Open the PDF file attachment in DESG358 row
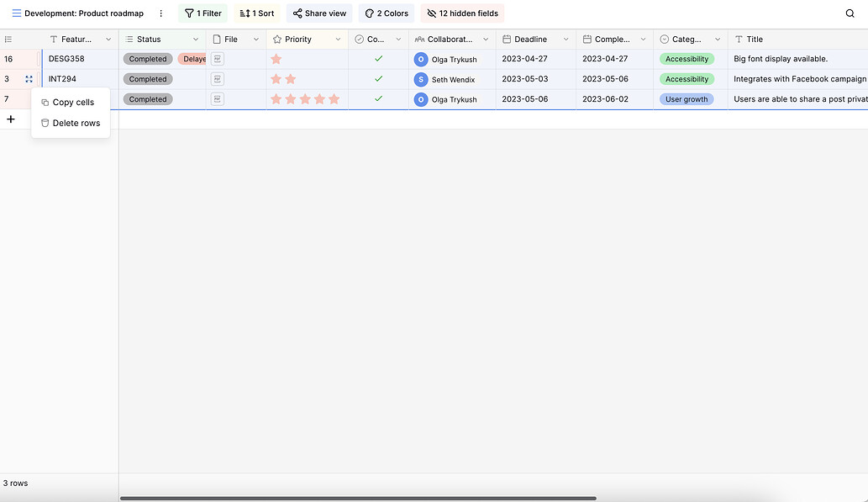The width and height of the screenshot is (868, 502). pyautogui.click(x=217, y=59)
